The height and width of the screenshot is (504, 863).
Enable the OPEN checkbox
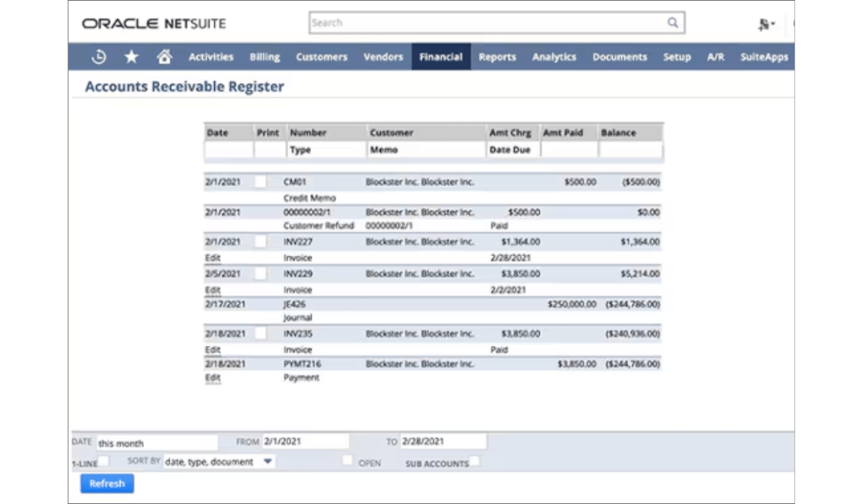point(347,460)
